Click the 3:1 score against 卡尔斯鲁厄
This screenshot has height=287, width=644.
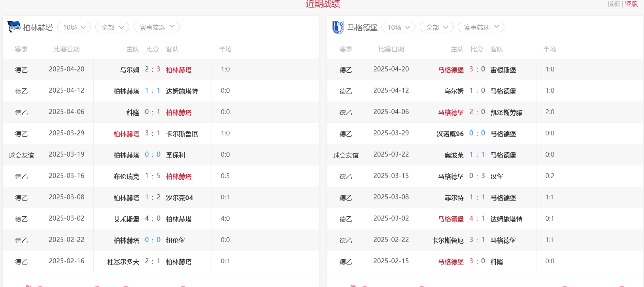point(153,133)
